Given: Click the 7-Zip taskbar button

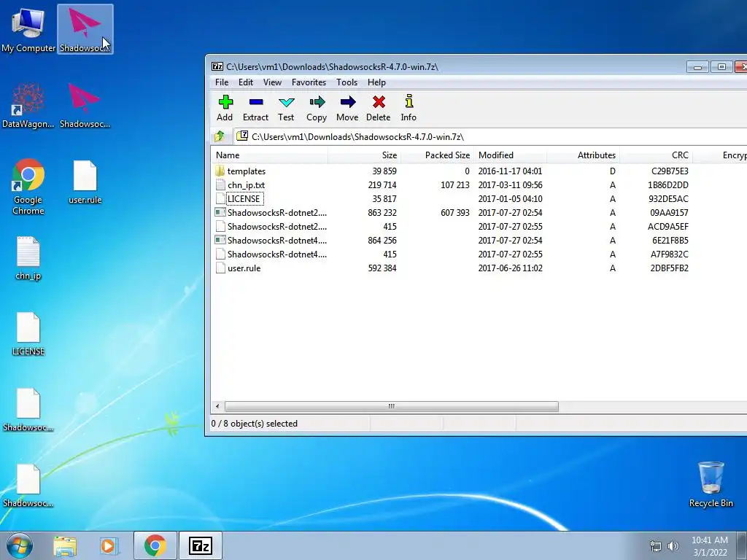Looking at the screenshot, I should pyautogui.click(x=200, y=545).
